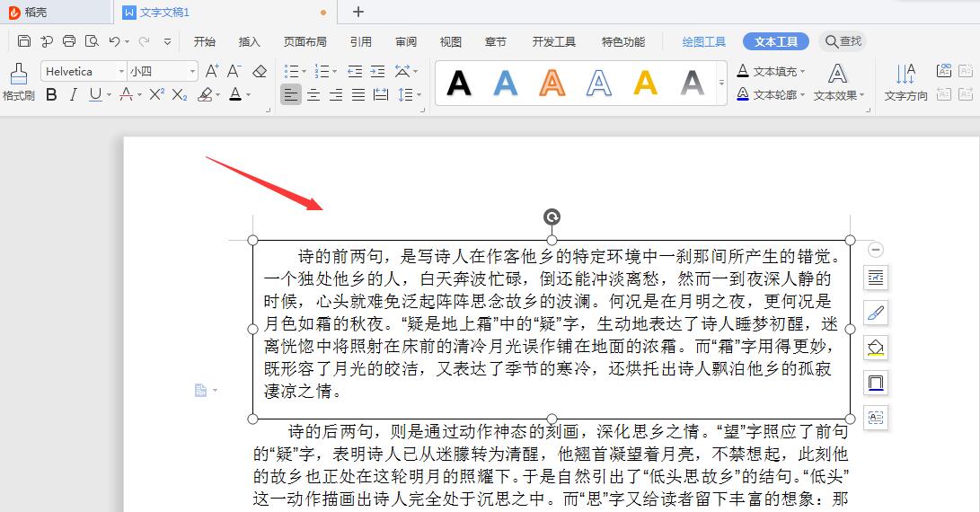Viewport: 980px width, 512px height.
Task: Click the layout options icon beside text box
Action: 876,278
